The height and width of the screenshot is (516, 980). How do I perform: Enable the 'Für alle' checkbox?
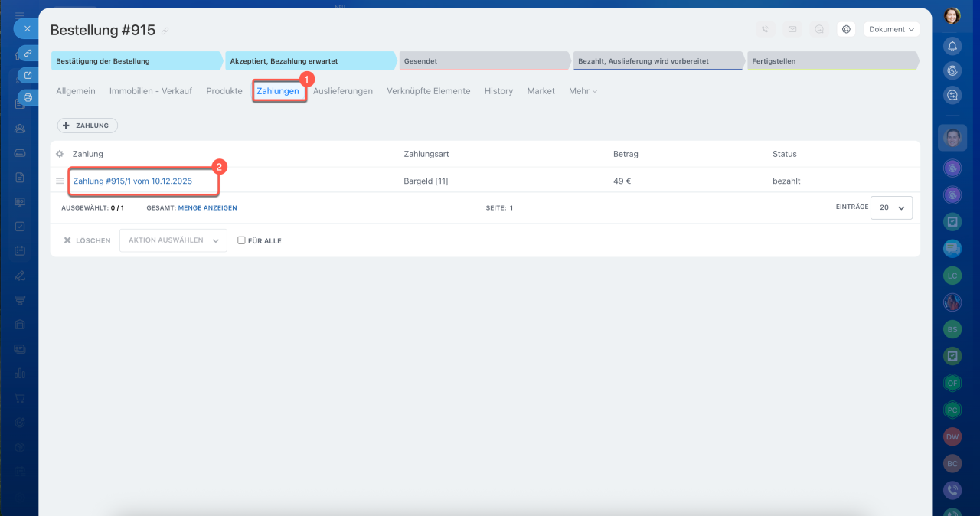[241, 240]
